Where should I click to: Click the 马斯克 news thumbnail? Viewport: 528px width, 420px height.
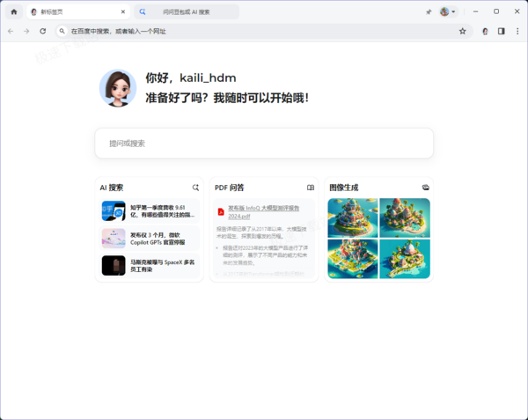point(114,265)
